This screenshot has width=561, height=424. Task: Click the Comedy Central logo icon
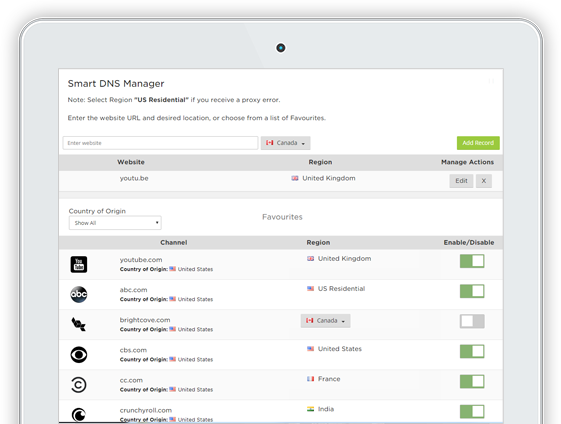(79, 385)
